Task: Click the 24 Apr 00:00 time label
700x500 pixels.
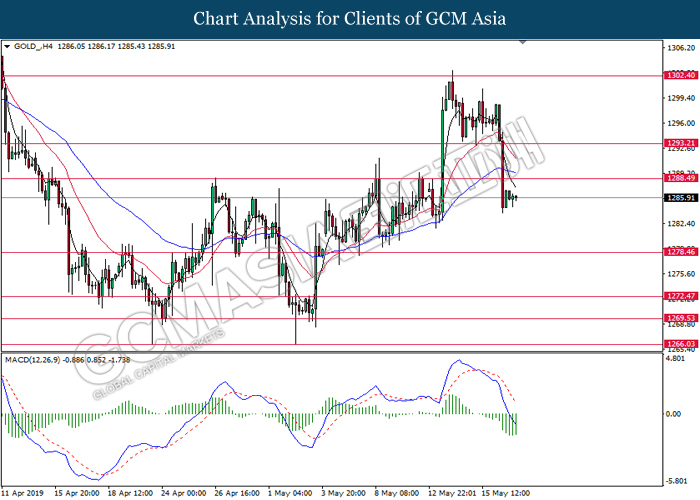Action: tap(182, 492)
